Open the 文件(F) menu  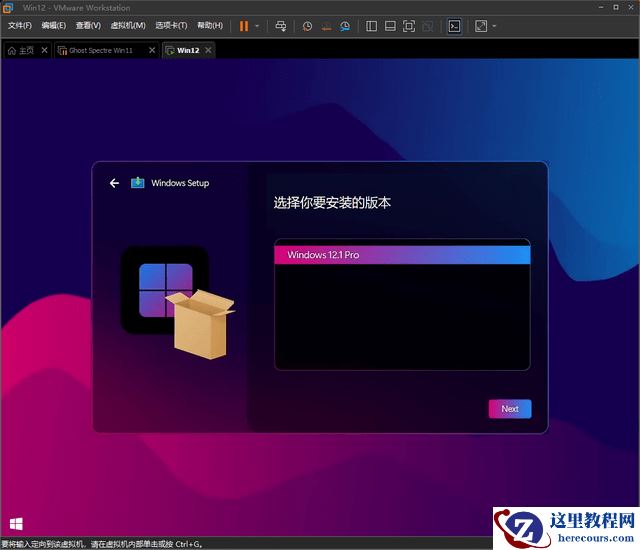coord(20,25)
